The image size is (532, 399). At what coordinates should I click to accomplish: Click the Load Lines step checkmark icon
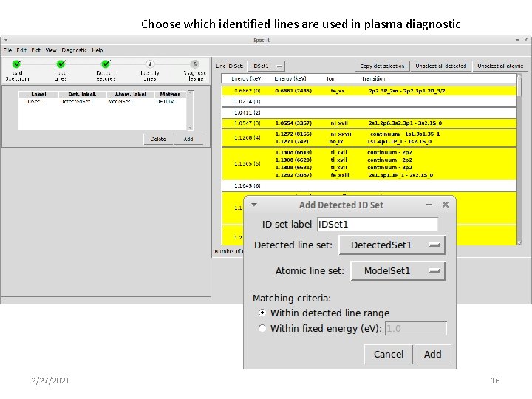(x=61, y=64)
